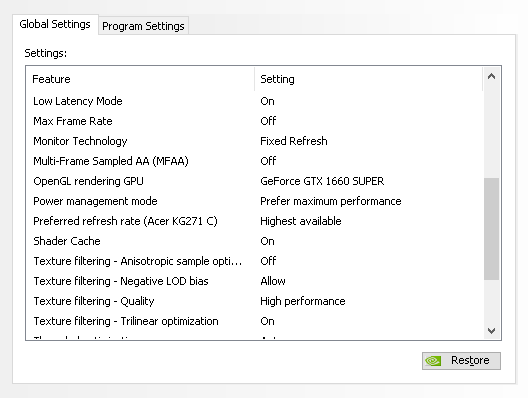Click the Trilinear optimization 'On' value
This screenshot has width=528, height=398.
[267, 321]
